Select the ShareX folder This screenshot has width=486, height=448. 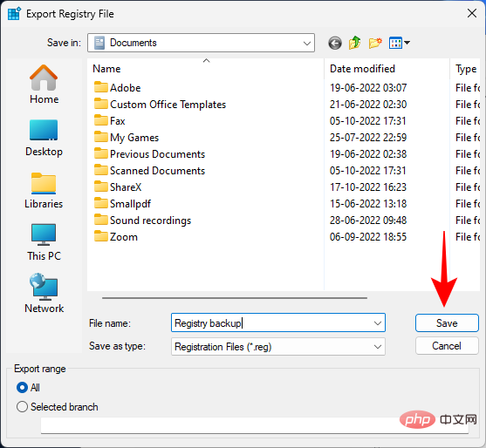[126, 187]
